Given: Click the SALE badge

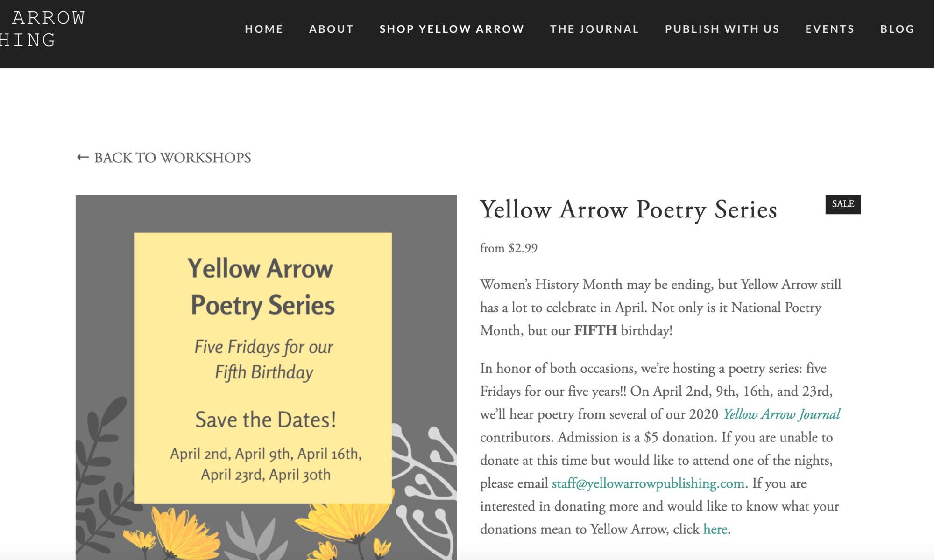Looking at the screenshot, I should [842, 204].
